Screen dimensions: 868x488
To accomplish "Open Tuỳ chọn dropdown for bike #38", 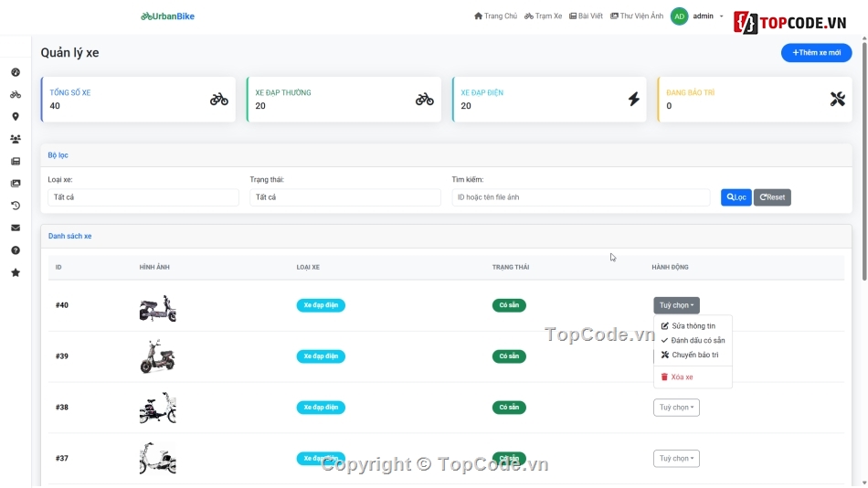I will pos(676,408).
